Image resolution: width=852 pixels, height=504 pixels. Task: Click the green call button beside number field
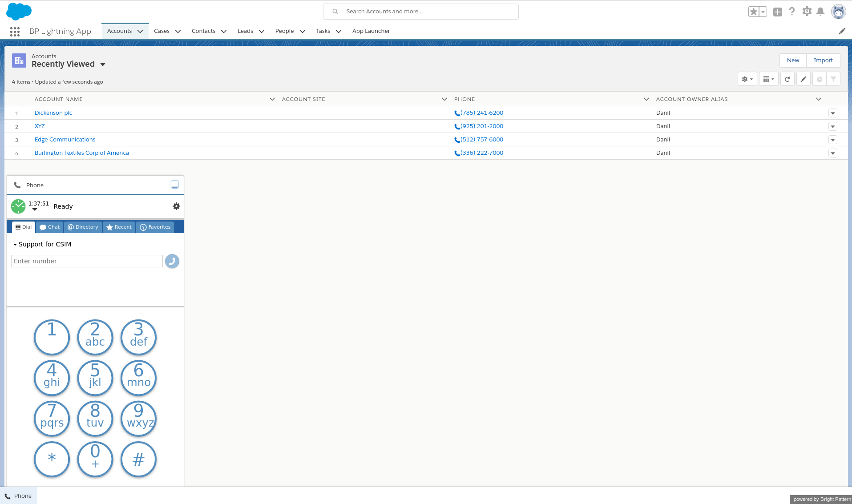pos(172,261)
